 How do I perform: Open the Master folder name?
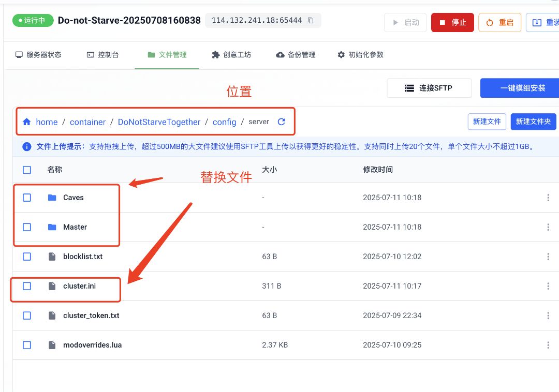click(x=75, y=227)
